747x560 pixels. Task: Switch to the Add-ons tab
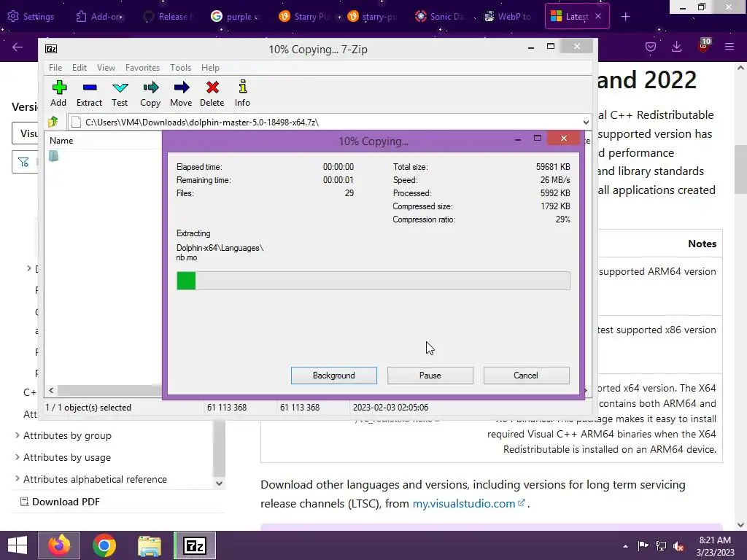[x=99, y=17]
